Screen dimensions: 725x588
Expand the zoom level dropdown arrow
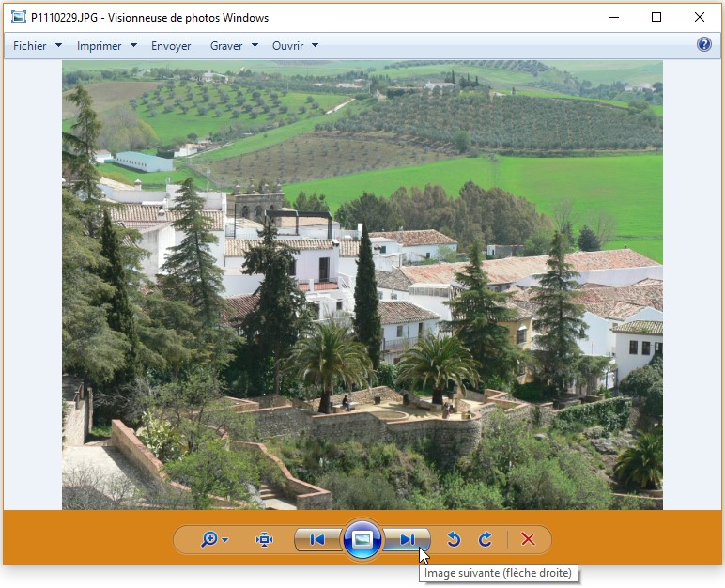click(x=225, y=540)
